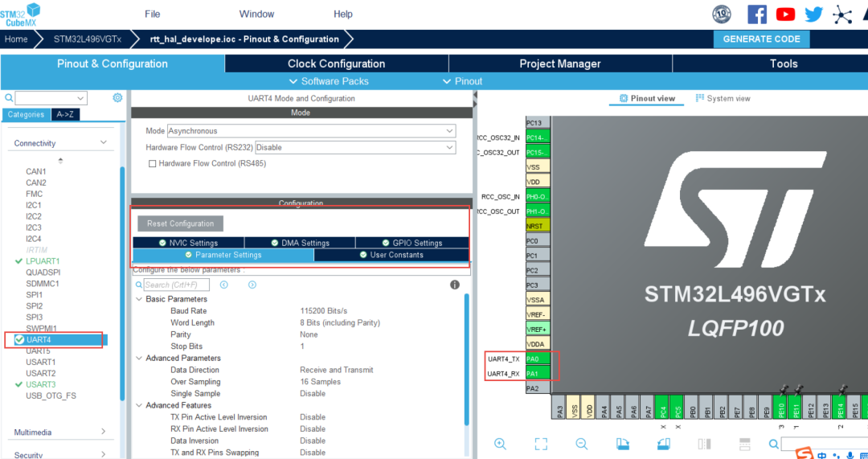Open the User Constants tab
Viewport: 868px width, 459px height.
(391, 255)
